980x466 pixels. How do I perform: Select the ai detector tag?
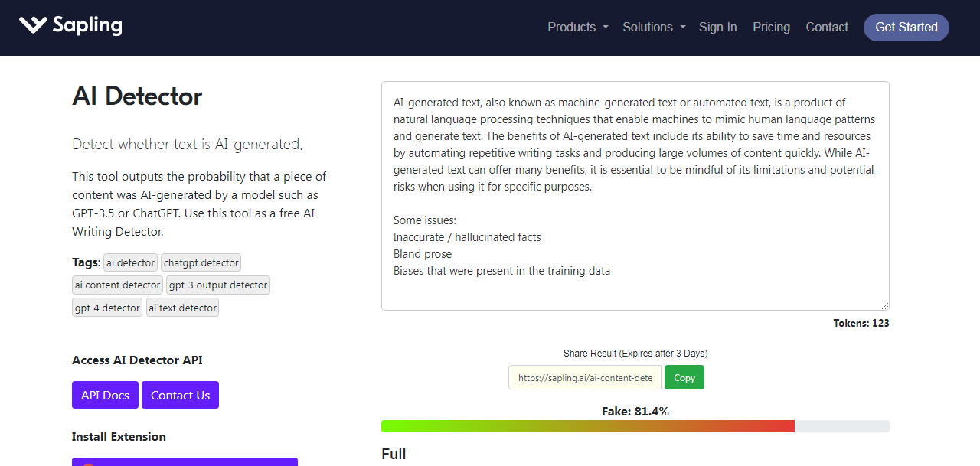[x=130, y=262]
